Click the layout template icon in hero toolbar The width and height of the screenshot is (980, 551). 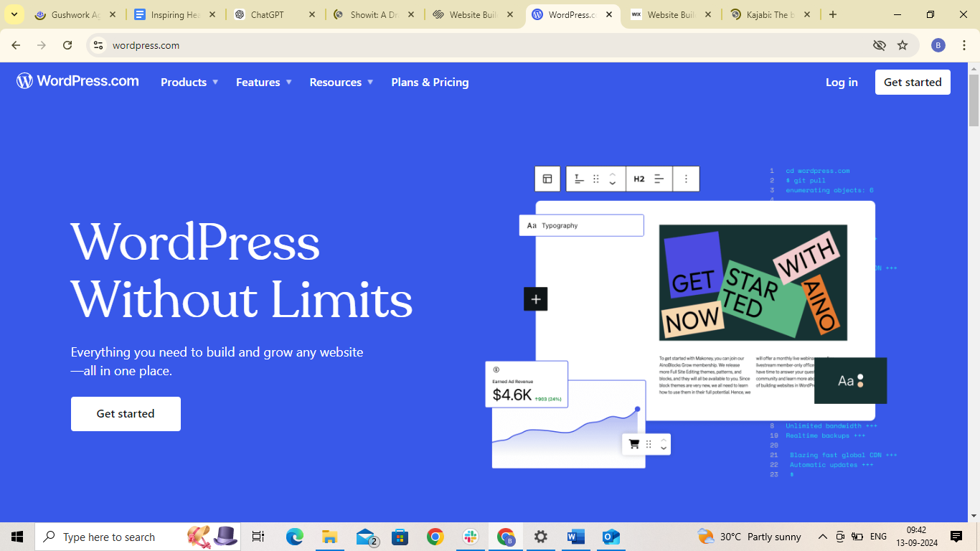point(547,179)
